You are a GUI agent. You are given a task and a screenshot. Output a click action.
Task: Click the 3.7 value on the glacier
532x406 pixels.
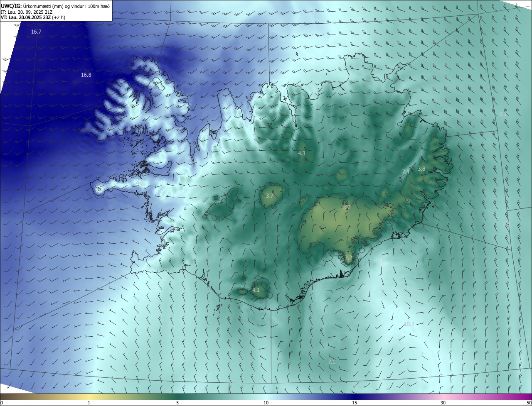269,196
